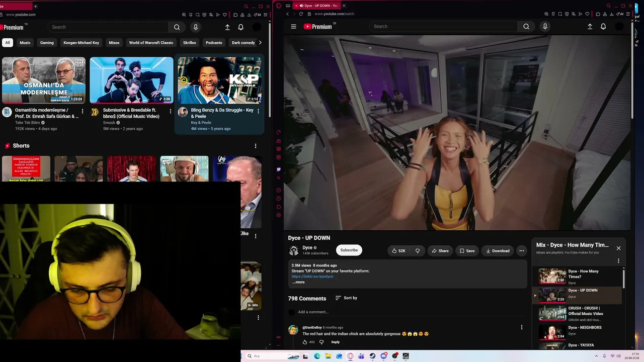Open Dyce channel avatar below the video
644x362 pixels.
pyautogui.click(x=294, y=250)
